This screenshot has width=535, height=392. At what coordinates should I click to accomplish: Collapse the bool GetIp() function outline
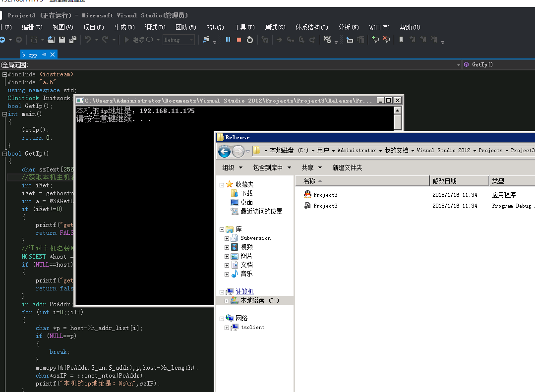click(4, 154)
